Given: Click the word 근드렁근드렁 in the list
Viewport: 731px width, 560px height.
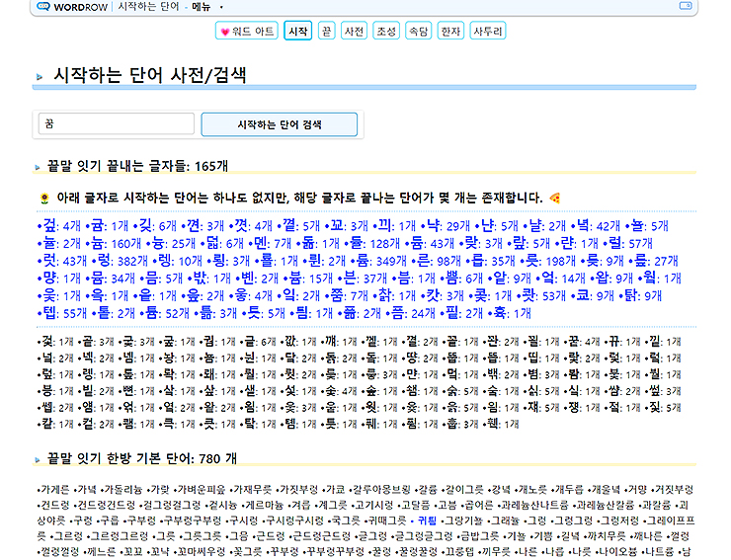Looking at the screenshot, I should (x=322, y=536).
